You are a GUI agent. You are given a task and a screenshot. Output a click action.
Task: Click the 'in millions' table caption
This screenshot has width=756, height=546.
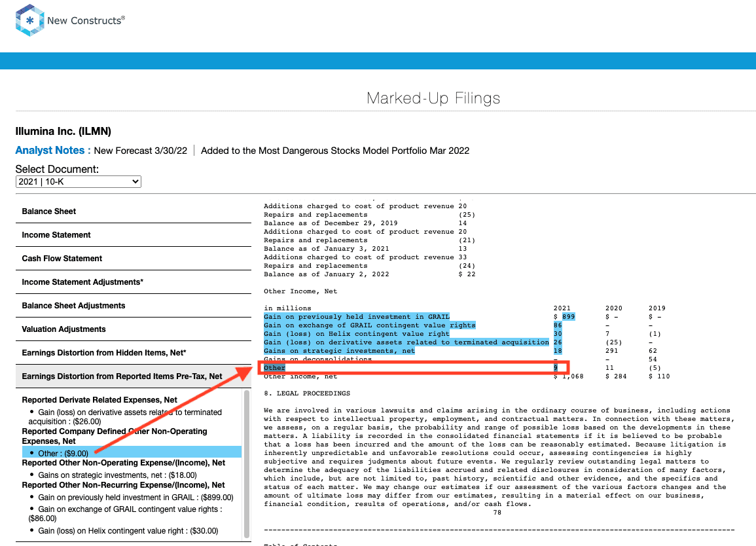pos(287,308)
